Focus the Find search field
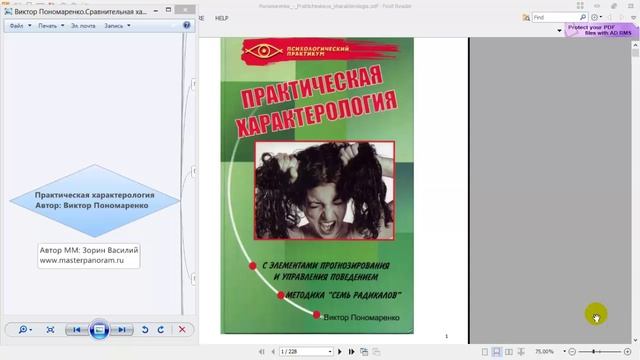The height and width of the screenshot is (360, 640). pos(556,18)
